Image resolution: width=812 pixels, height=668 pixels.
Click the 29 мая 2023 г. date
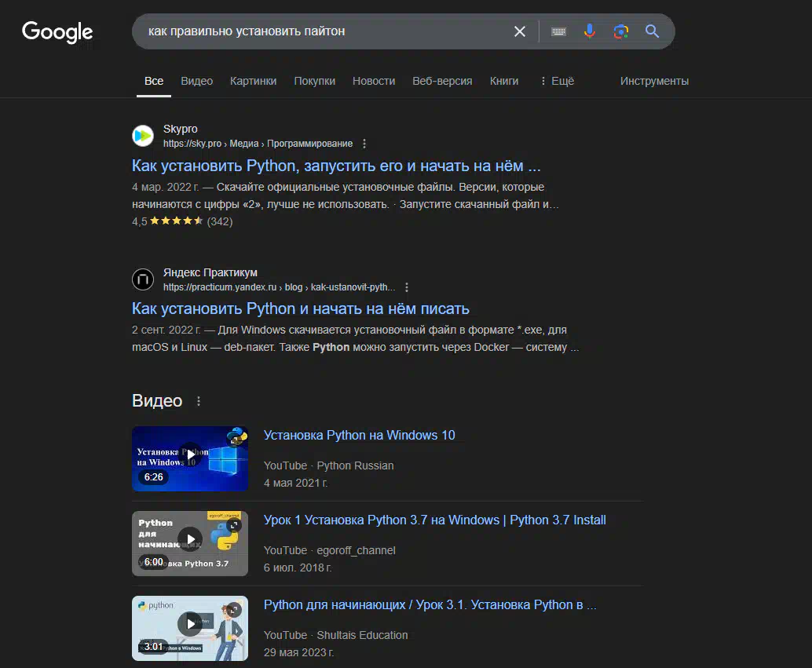[298, 652]
